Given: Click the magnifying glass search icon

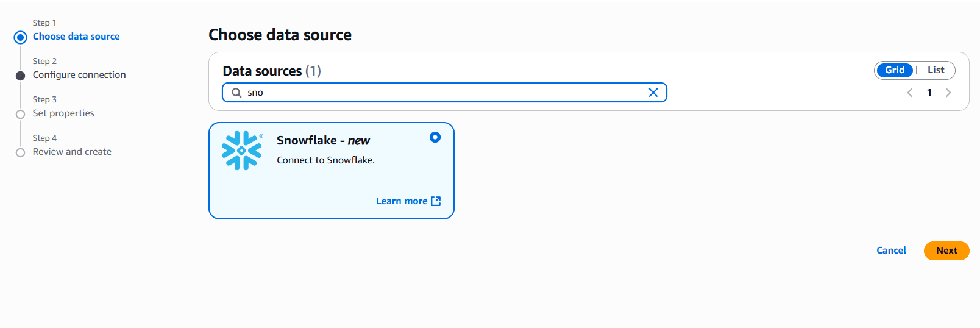Looking at the screenshot, I should tap(236, 93).
